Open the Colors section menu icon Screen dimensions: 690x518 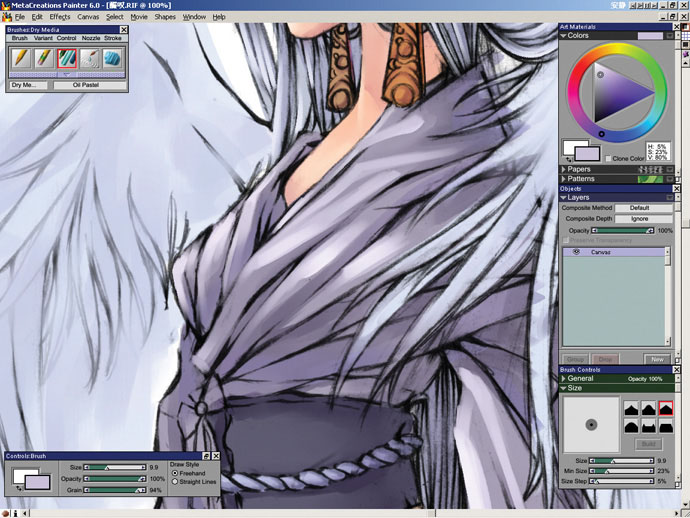tap(670, 36)
